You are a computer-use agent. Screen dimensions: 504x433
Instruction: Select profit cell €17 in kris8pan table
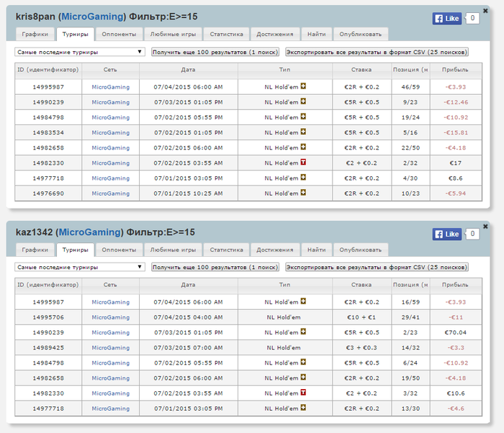(456, 163)
